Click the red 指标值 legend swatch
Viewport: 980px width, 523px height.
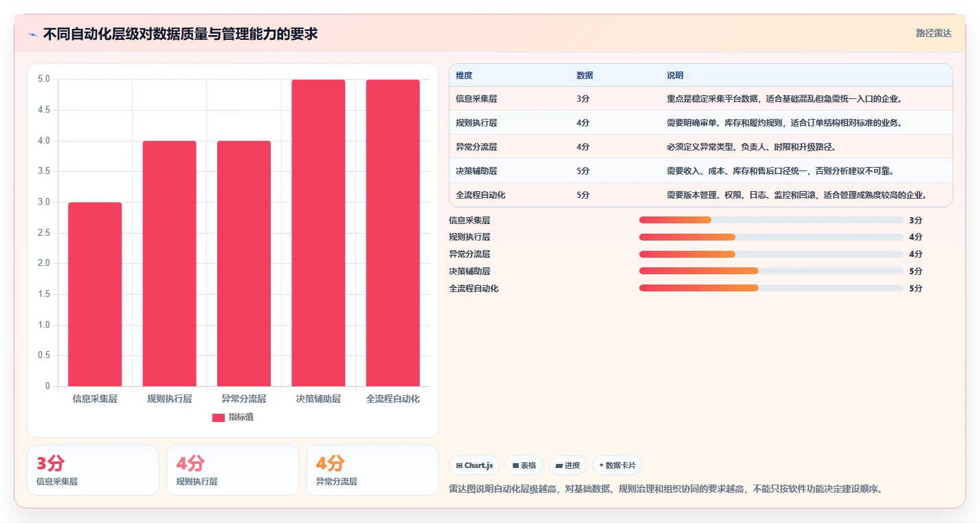tap(219, 417)
